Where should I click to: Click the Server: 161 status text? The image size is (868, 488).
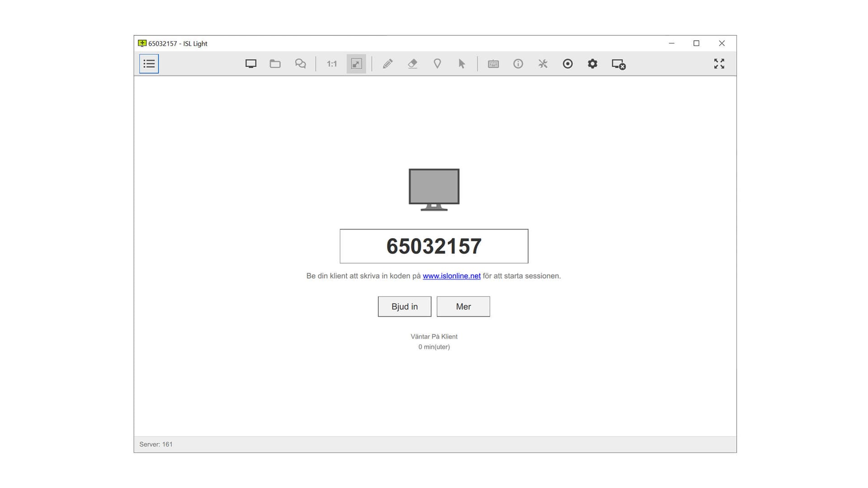click(156, 445)
